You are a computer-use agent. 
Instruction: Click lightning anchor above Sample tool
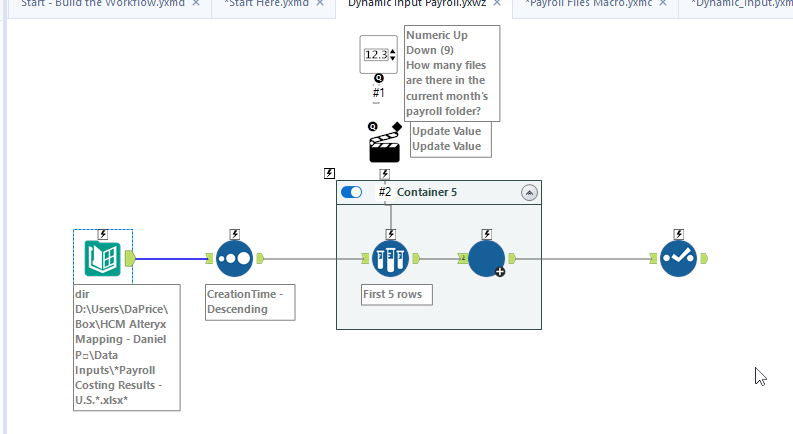[x=390, y=234]
